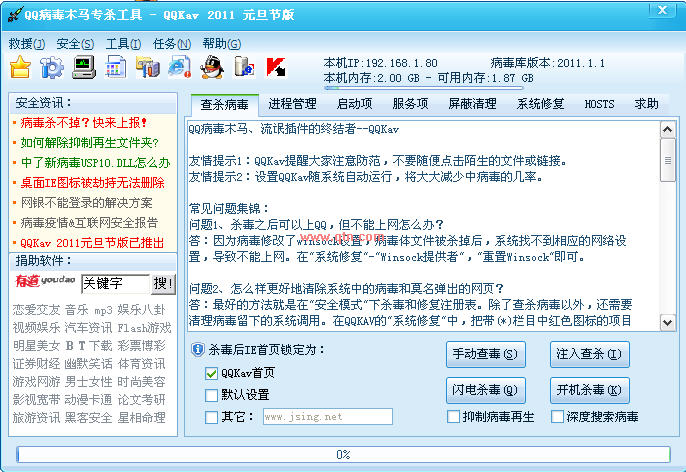Click the Internet Explorer alert icon
The width and height of the screenshot is (686, 472).
click(179, 68)
